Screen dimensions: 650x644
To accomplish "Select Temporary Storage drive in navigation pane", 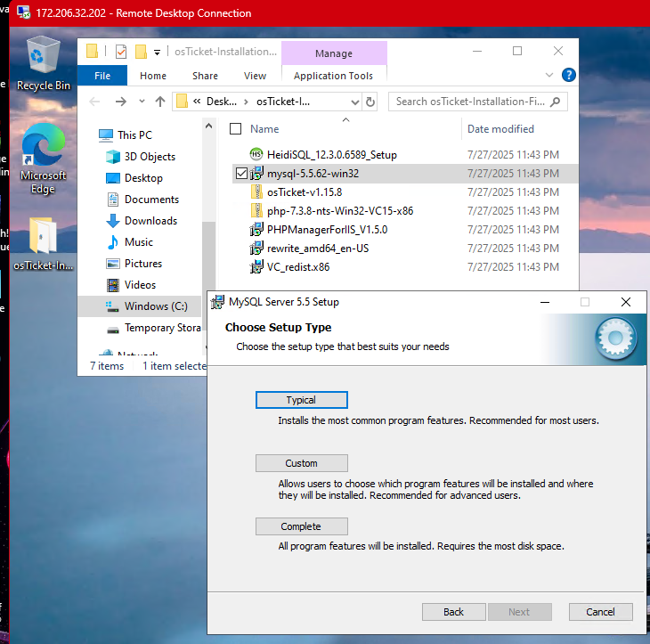I will coord(153,328).
